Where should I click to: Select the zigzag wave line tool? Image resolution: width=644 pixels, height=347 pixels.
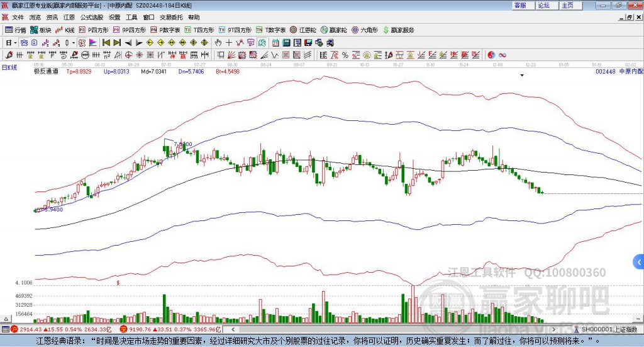[x=275, y=55]
